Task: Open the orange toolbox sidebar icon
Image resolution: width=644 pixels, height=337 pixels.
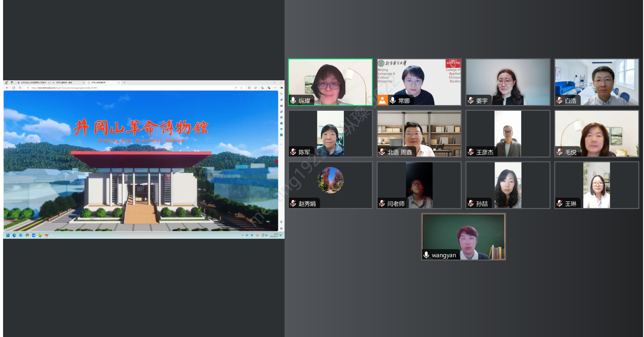Action: point(281,105)
